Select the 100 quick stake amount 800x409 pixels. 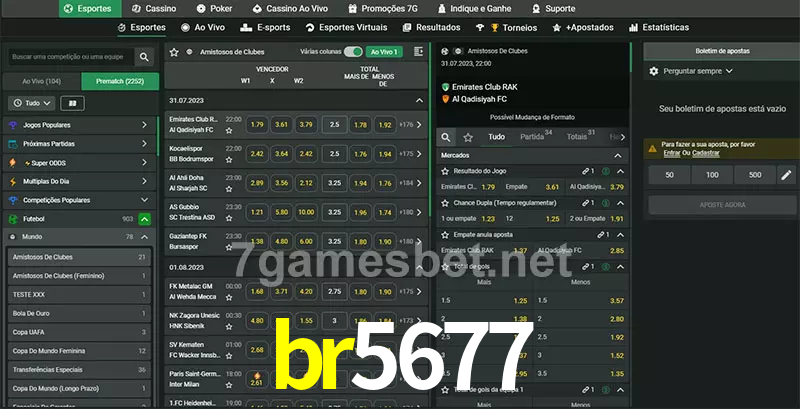point(711,175)
